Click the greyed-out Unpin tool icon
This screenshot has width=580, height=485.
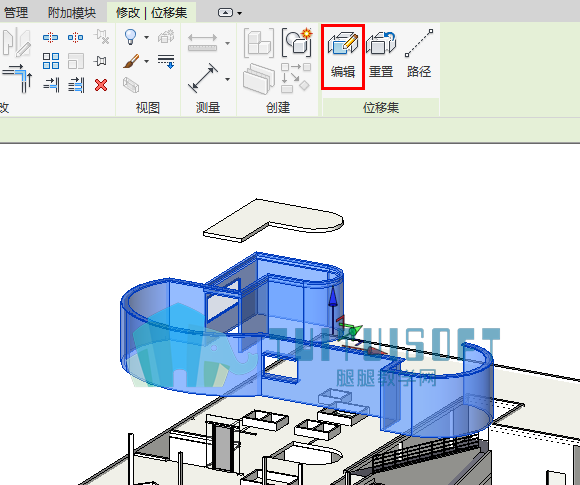tap(101, 37)
